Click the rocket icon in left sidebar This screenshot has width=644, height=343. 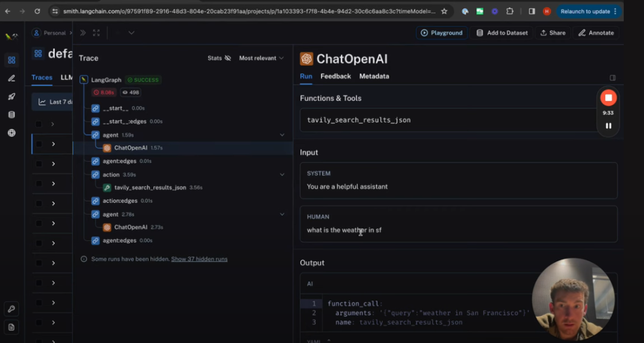[x=11, y=97]
